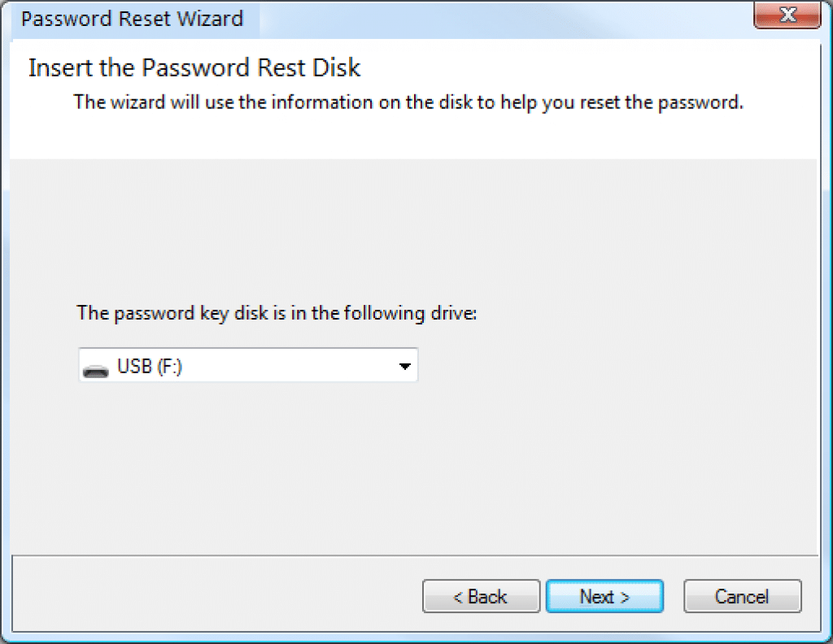Click the wizard description sentence under heading
Screen dimensions: 833x644
[408, 104]
